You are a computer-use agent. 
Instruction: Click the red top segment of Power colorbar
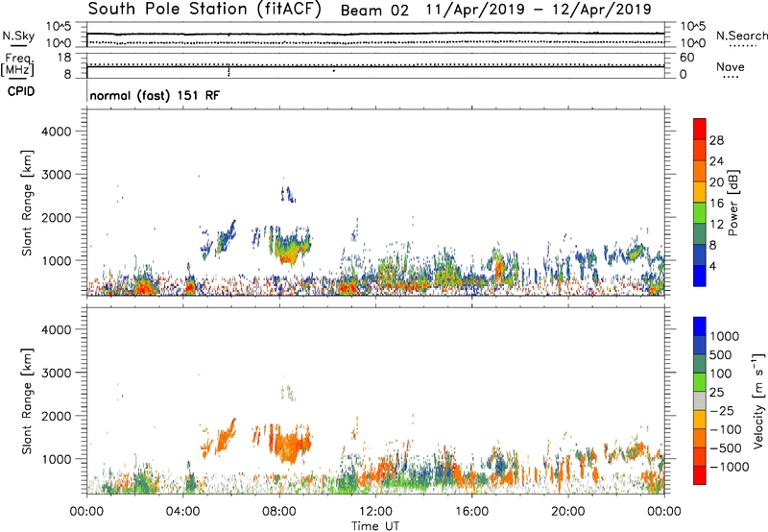pos(700,129)
